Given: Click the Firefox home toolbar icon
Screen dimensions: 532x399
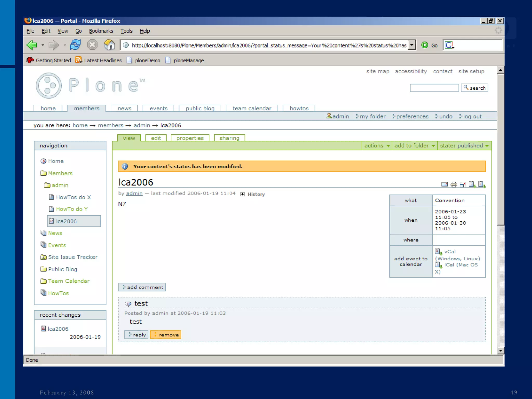Looking at the screenshot, I should click(x=109, y=45).
